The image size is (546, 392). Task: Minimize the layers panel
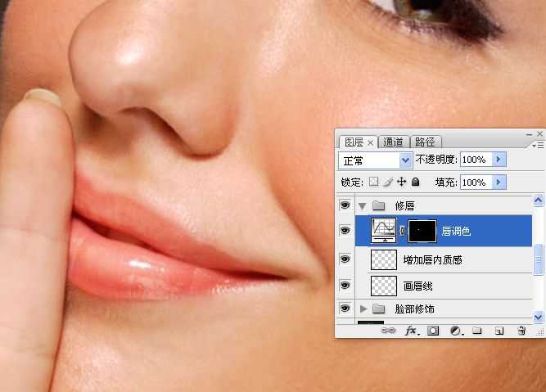pos(530,134)
